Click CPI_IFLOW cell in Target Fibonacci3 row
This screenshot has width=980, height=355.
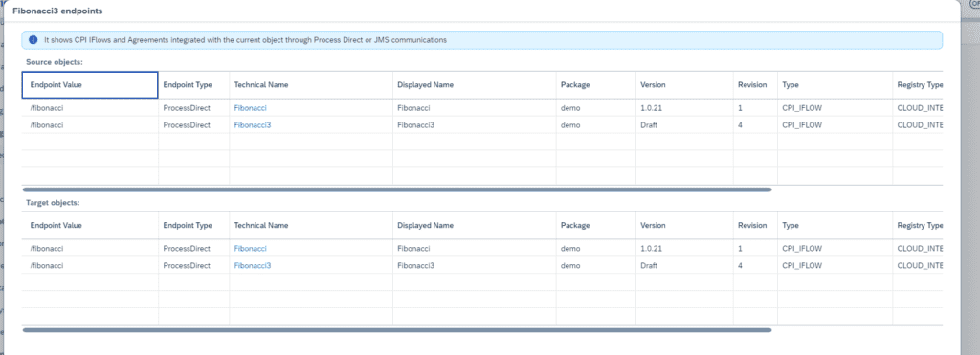[835, 266]
